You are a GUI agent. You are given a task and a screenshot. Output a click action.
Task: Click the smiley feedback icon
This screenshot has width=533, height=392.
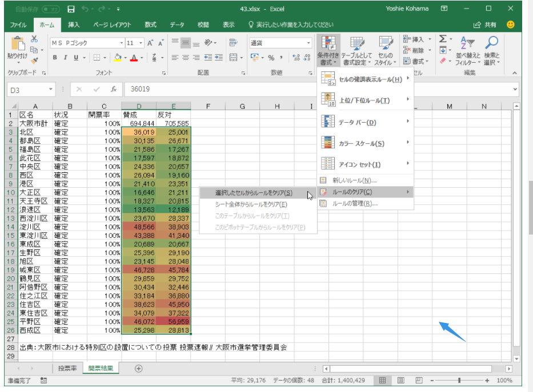click(x=510, y=25)
